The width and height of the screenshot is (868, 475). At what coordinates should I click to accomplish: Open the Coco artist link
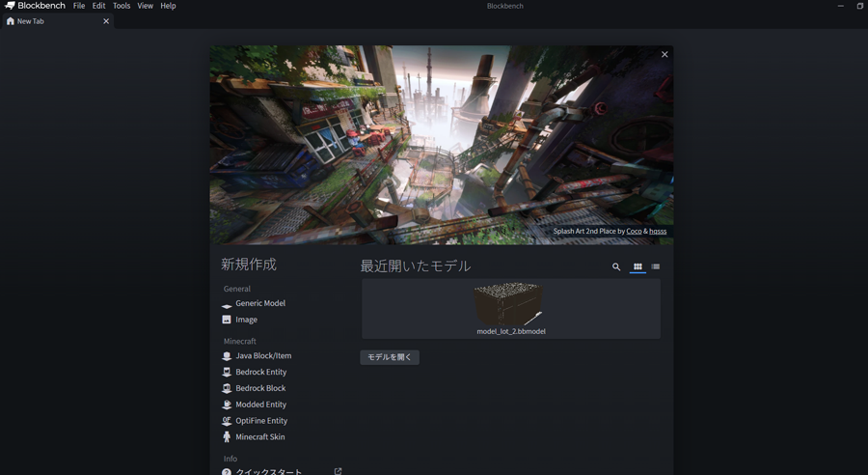(634, 232)
